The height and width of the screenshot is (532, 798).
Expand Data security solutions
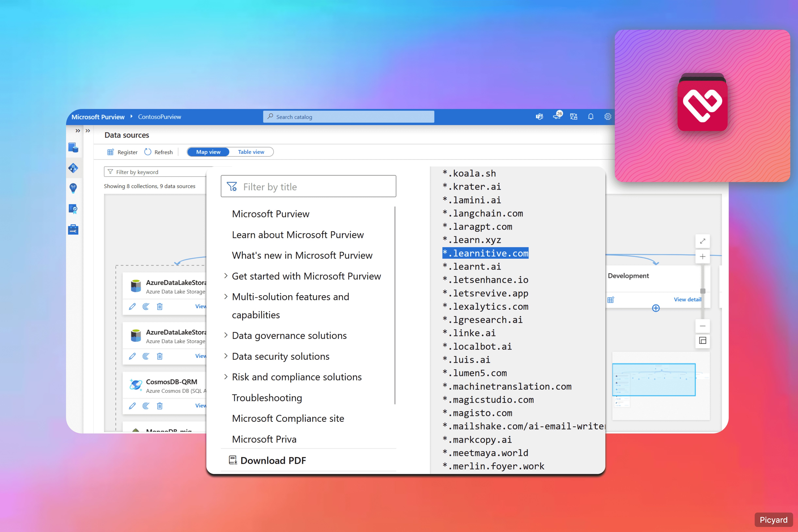[226, 356]
